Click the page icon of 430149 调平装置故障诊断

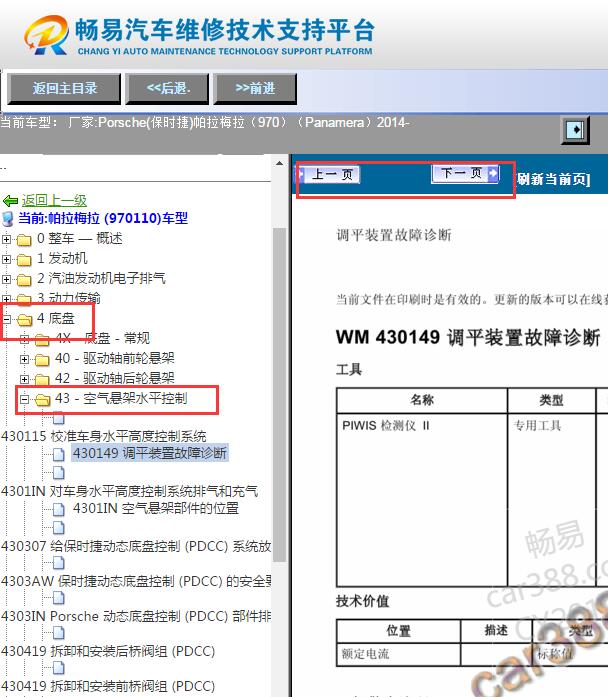pos(59,454)
